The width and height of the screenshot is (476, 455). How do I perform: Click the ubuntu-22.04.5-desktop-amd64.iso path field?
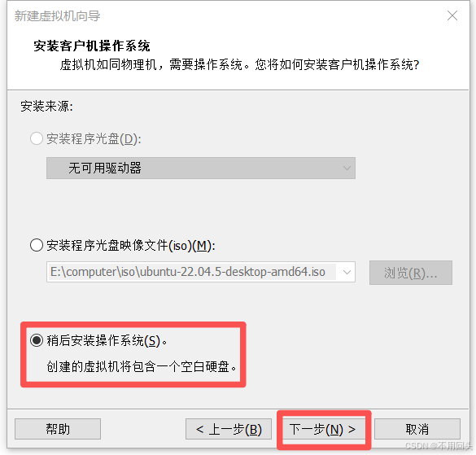click(x=193, y=272)
